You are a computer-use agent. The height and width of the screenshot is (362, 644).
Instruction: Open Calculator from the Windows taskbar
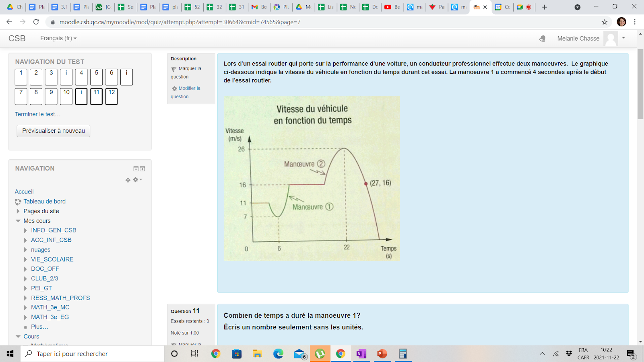(x=403, y=354)
